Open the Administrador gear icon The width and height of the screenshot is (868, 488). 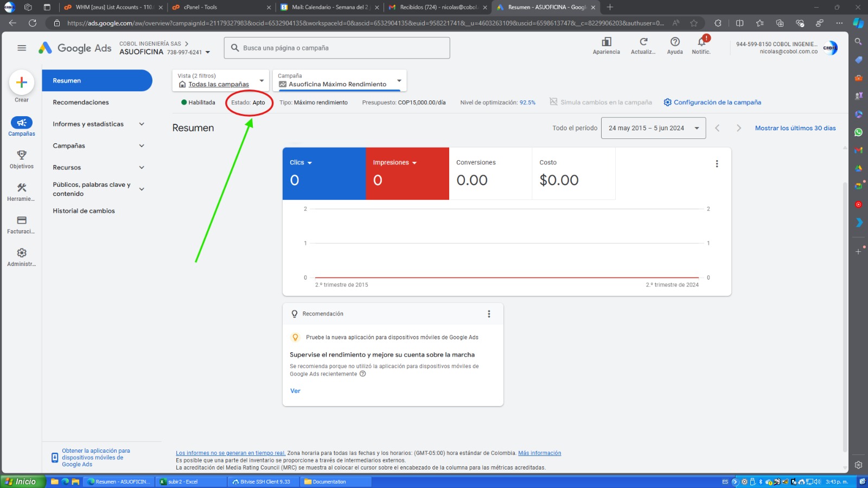coord(22,253)
